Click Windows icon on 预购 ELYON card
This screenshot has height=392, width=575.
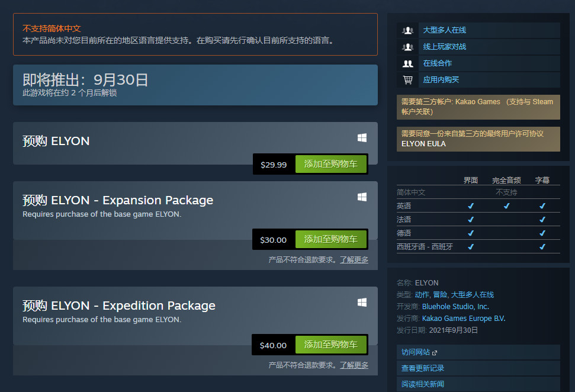362,137
